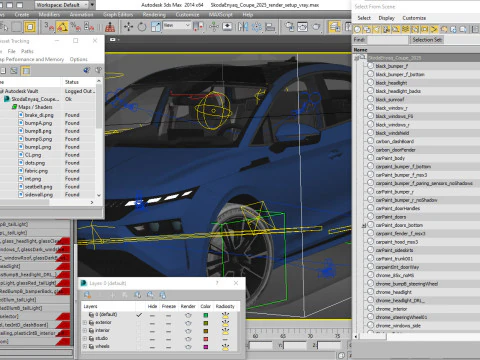Open the Rendering menu
The width and height of the screenshot is (480, 360).
(154, 15)
